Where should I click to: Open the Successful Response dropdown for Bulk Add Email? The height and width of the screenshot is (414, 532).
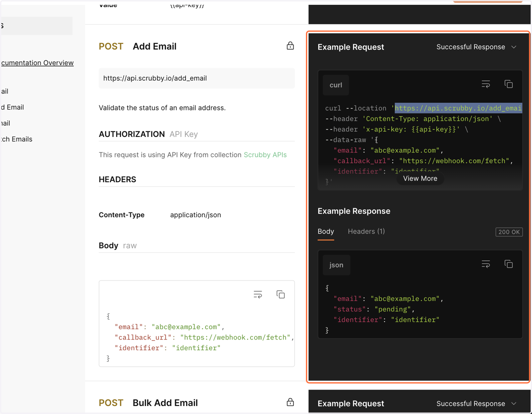click(x=477, y=403)
